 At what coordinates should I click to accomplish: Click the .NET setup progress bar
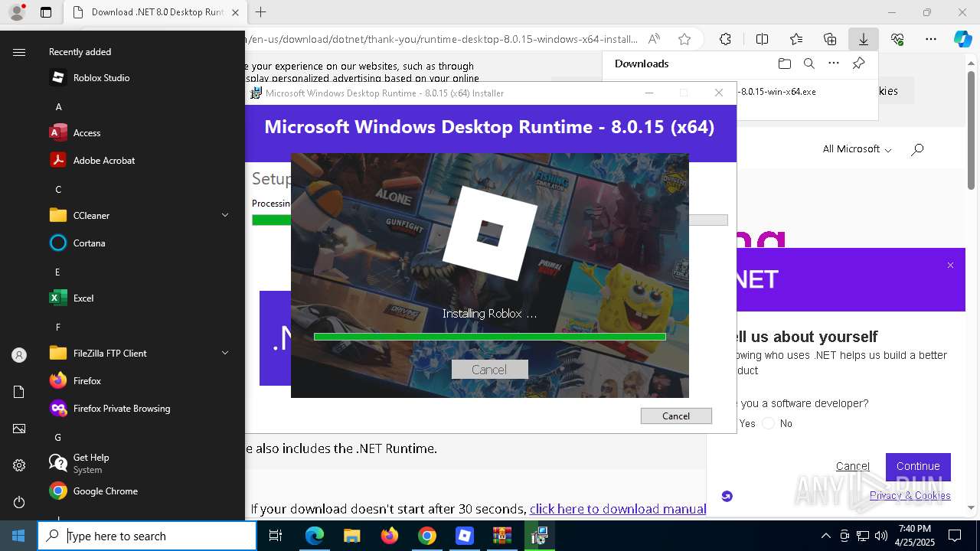[x=490, y=220]
